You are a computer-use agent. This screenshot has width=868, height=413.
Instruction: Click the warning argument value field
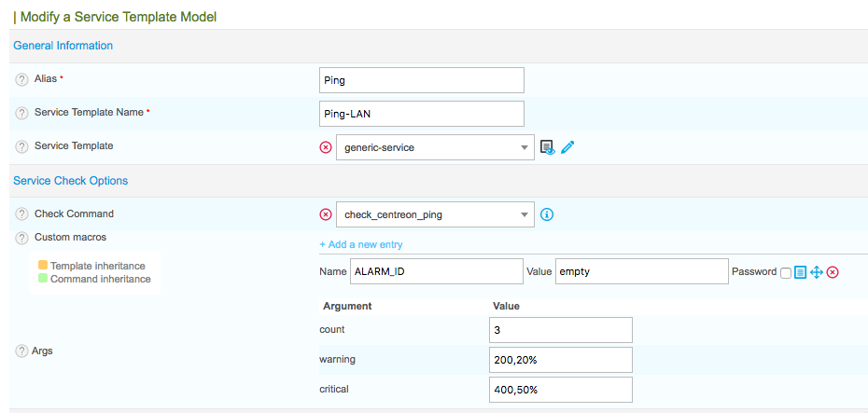[560, 360]
